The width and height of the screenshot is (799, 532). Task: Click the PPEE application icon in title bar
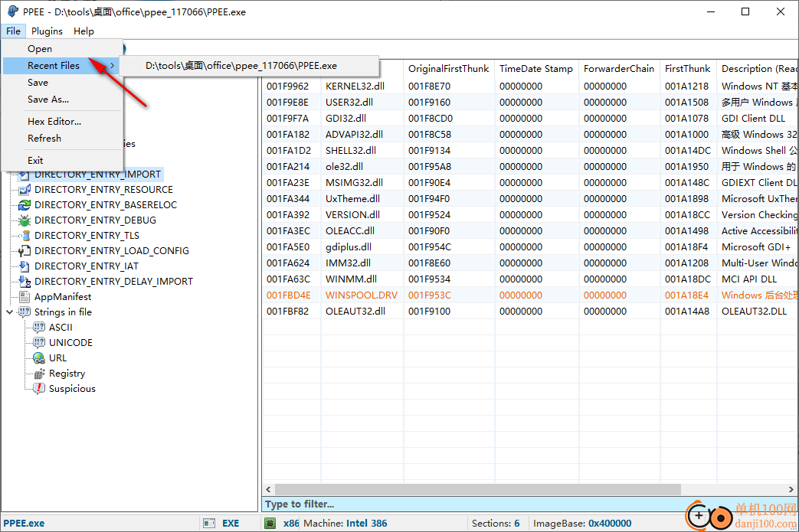[x=13, y=11]
